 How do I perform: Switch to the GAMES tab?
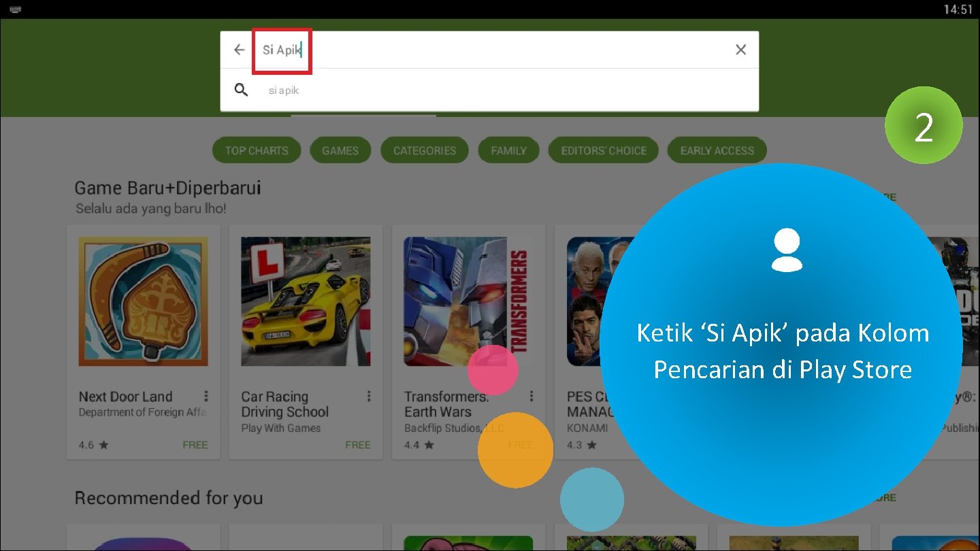(340, 150)
